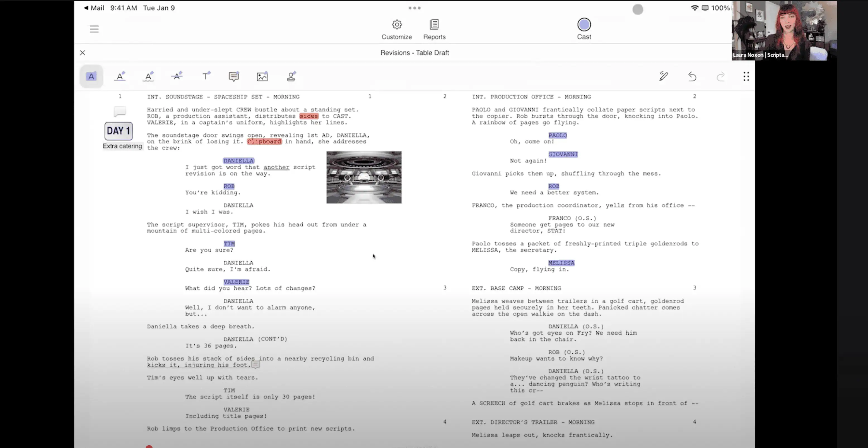Undo the last script change

692,76
